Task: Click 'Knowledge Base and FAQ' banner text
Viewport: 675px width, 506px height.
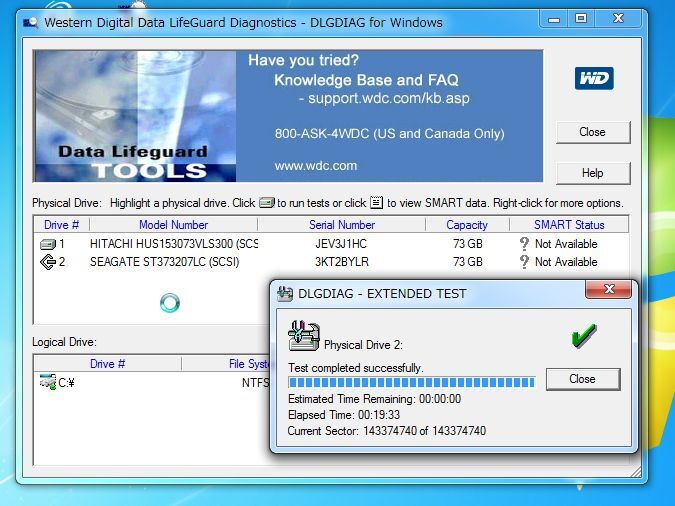Action: coord(366,80)
